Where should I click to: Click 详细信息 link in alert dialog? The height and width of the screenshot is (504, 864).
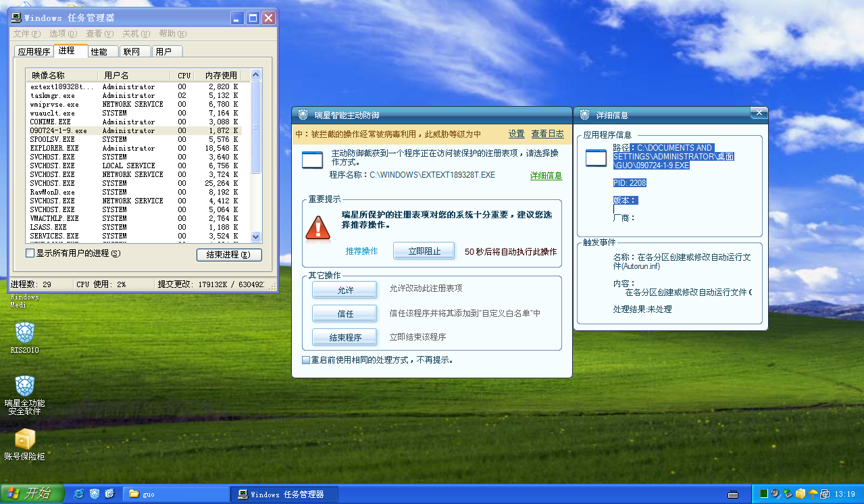(x=546, y=176)
